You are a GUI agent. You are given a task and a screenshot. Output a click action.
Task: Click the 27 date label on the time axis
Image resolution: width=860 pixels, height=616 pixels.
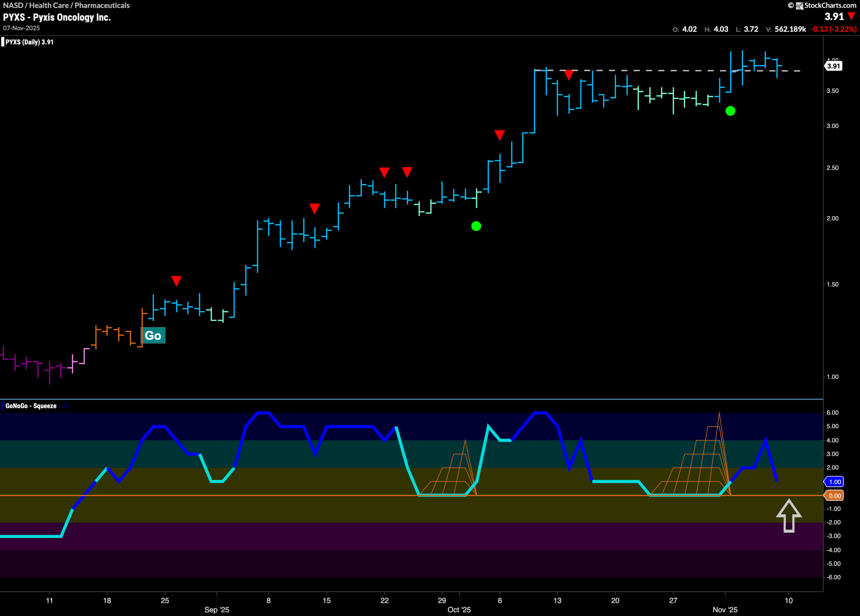673,601
